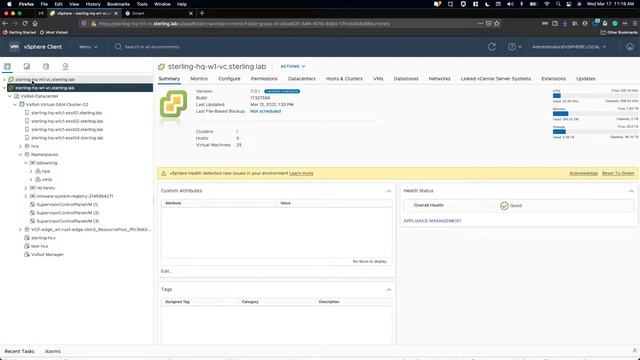The width and height of the screenshot is (640, 360).
Task: Expand the vmware-system-registry namespace node
Action: click(x=26, y=196)
